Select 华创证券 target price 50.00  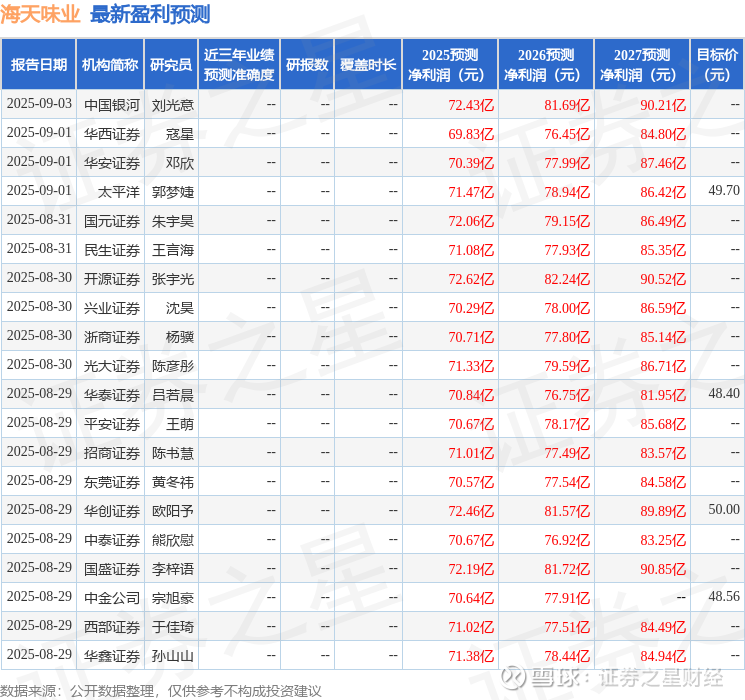[724, 509]
